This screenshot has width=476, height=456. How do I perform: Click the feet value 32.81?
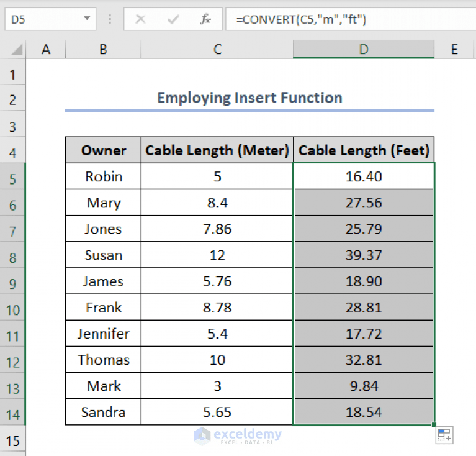(x=364, y=360)
